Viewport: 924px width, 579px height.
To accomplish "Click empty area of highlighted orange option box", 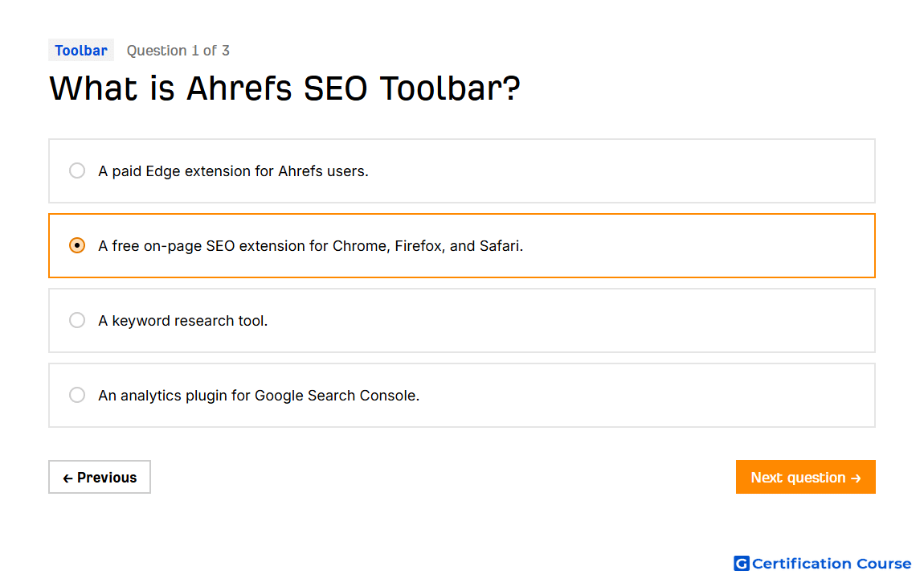I will tap(695, 246).
